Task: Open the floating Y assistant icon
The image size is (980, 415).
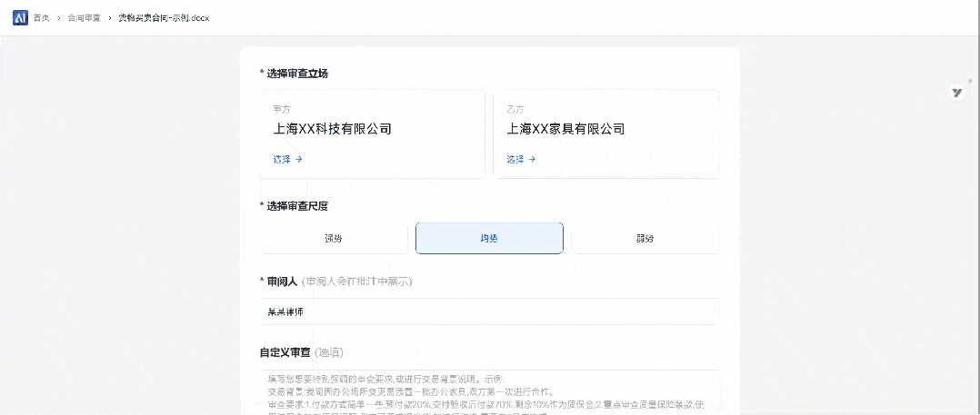Action: (x=957, y=93)
